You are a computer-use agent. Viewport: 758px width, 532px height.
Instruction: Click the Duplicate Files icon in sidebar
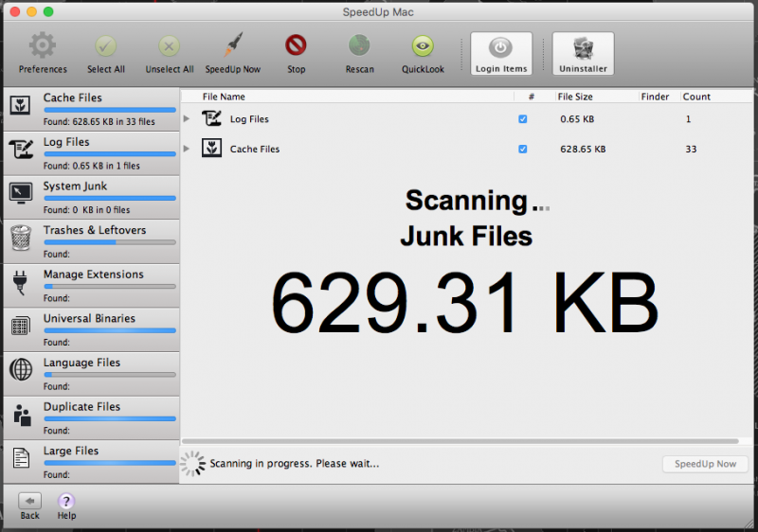point(22,415)
